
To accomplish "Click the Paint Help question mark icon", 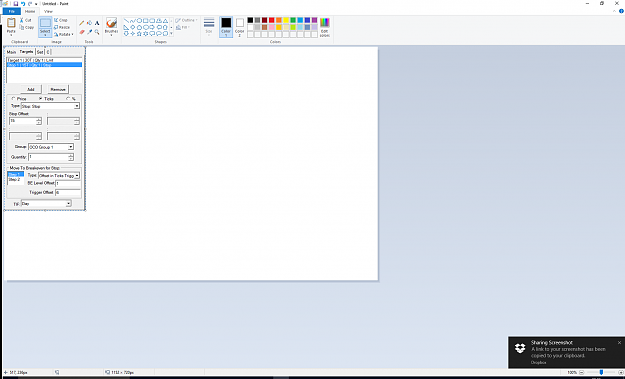I will 621,11.
